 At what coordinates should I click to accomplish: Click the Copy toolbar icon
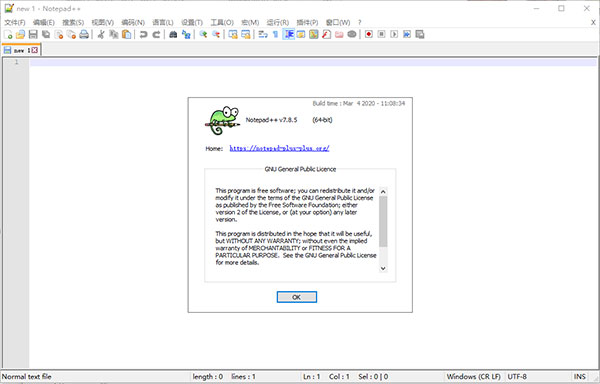pos(114,35)
